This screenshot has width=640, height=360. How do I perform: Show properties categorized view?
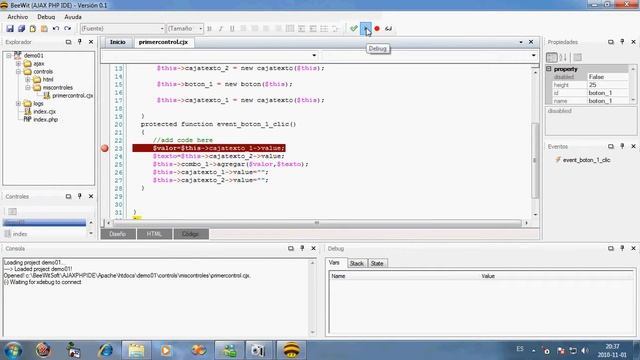click(552, 57)
